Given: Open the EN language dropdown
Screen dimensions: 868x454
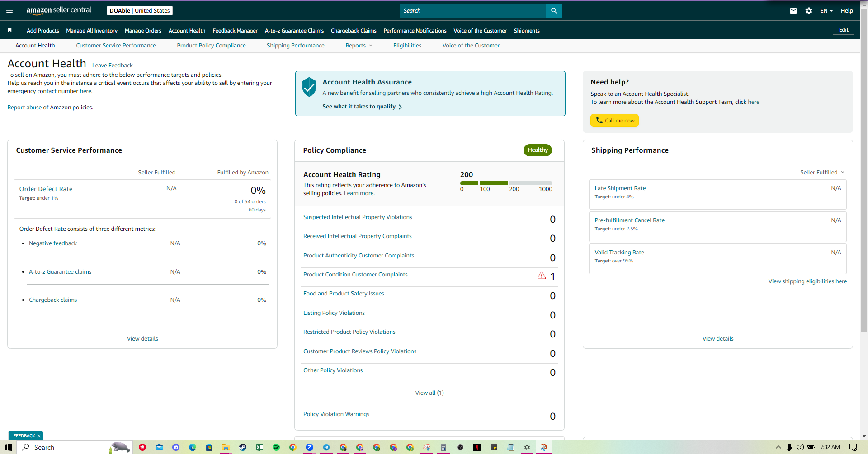Looking at the screenshot, I should pos(826,11).
